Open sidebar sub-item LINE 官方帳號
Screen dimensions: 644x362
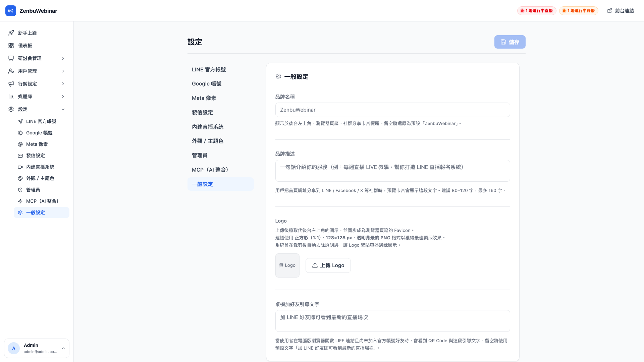pyautogui.click(x=42, y=121)
